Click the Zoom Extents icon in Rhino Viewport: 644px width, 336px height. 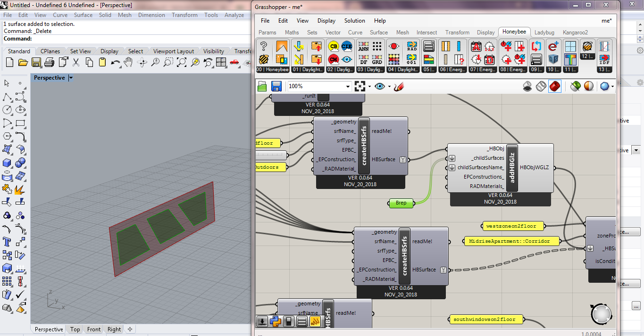[182, 62]
